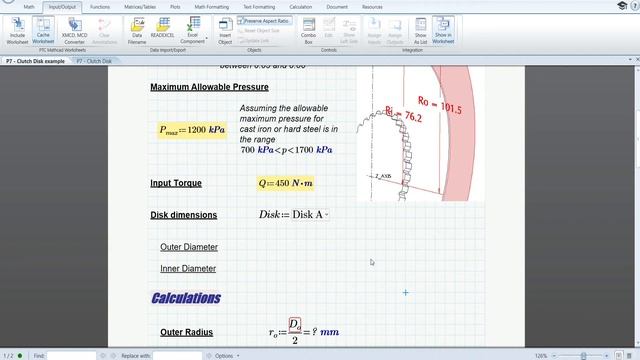Click the vertical scrollbar on the right
This screenshot has width=640, height=360.
point(638,206)
